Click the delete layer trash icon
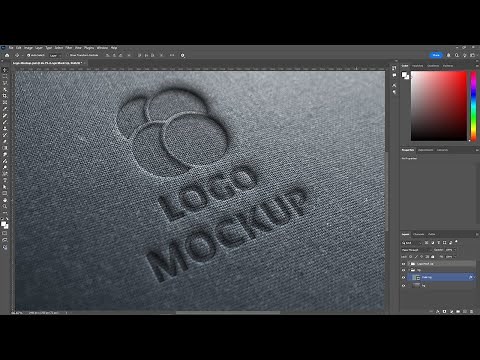 (471, 311)
